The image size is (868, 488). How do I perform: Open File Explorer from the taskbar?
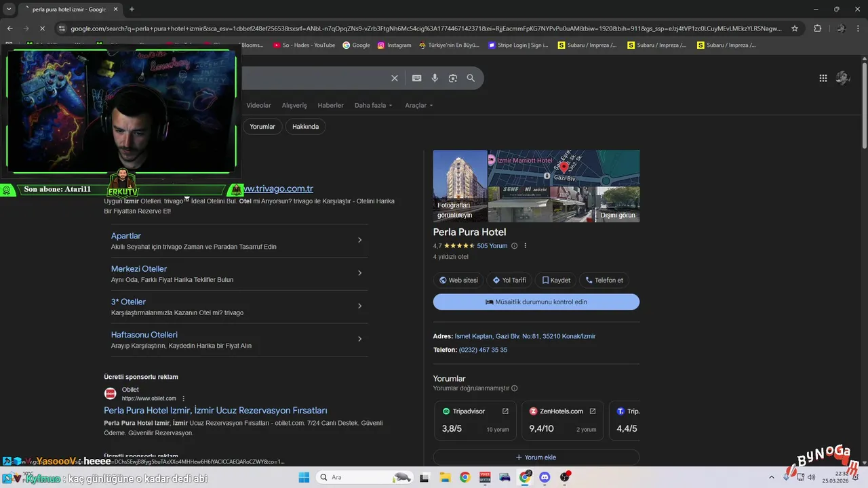[x=444, y=477]
